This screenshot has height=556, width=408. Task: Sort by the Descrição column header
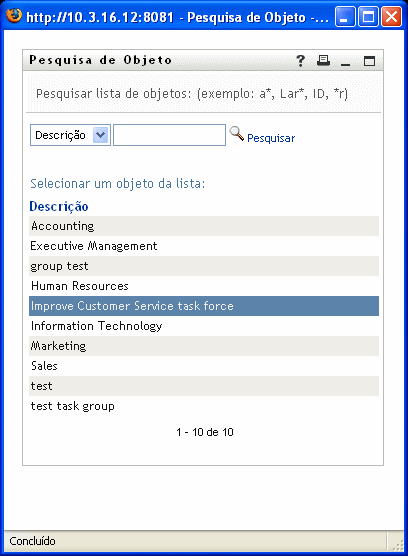click(x=59, y=206)
